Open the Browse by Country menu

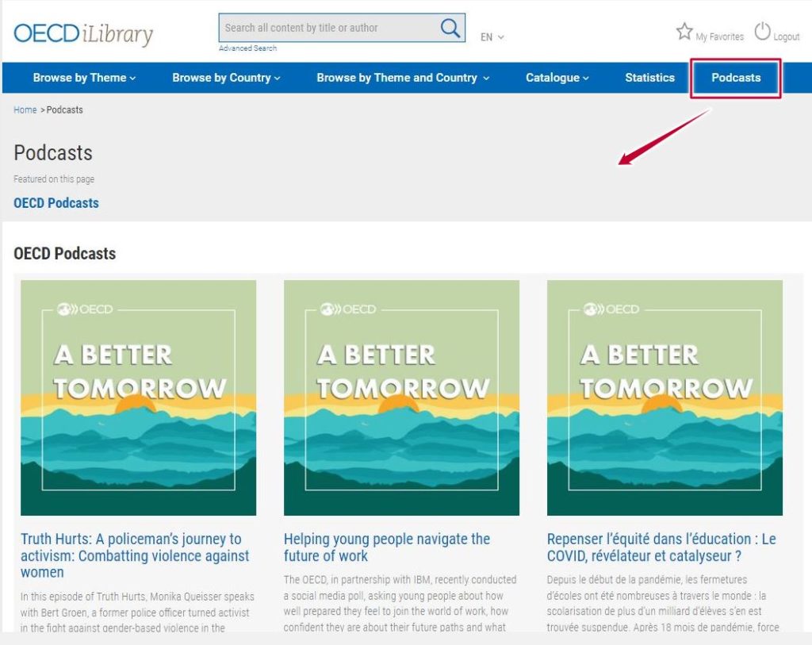(x=226, y=78)
